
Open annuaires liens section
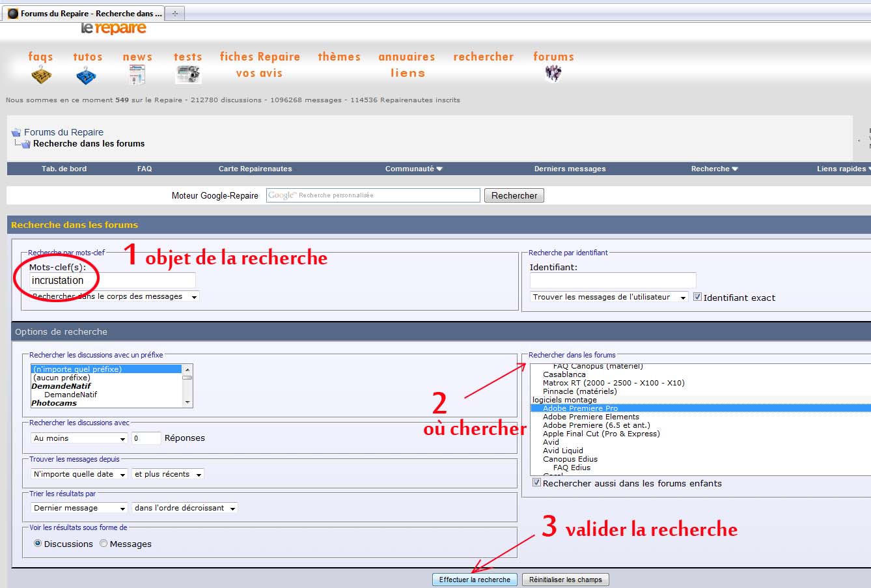click(407, 64)
